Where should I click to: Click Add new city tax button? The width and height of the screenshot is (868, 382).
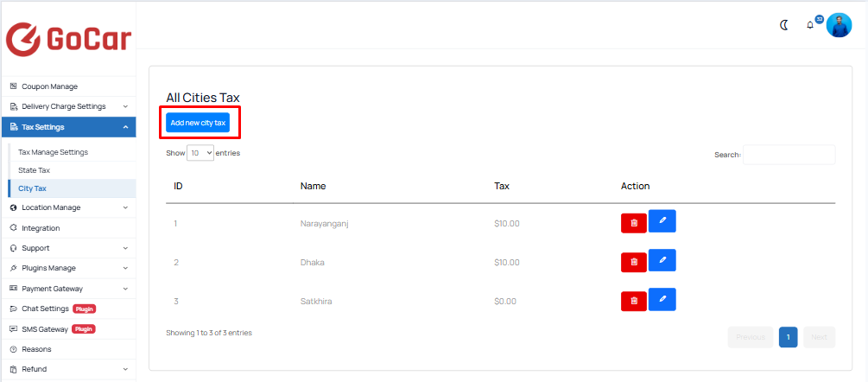pos(198,123)
